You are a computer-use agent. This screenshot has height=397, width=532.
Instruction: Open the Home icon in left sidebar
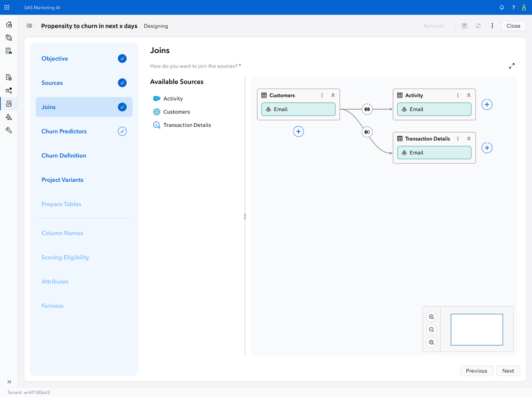pyautogui.click(x=9, y=25)
